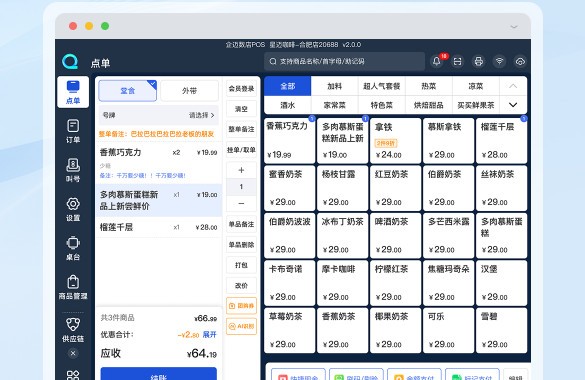Click the printer icon in header
The width and height of the screenshot is (585, 380).
point(478,61)
